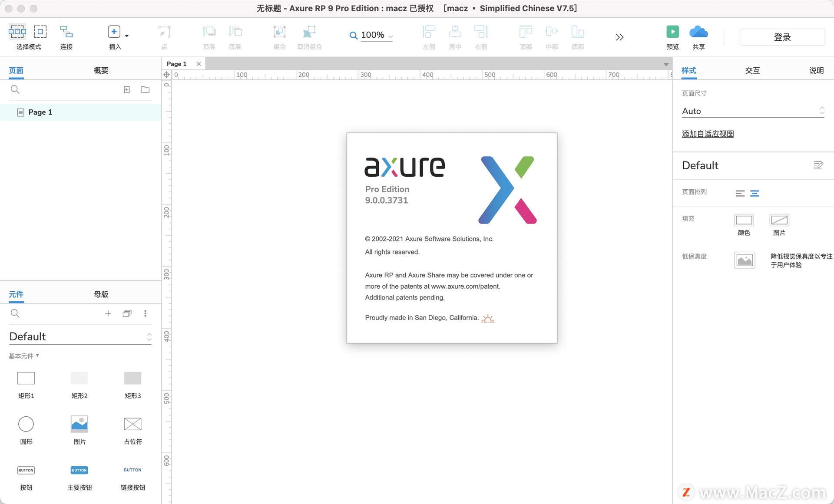Screen dimensions: 834x504
Task: Click the Default style edit icon
Action: click(x=818, y=165)
